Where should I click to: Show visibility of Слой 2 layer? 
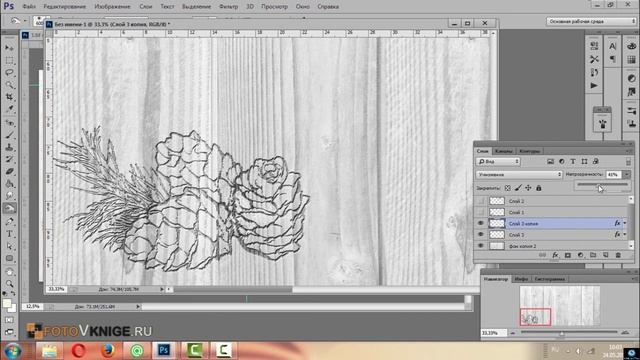click(x=481, y=201)
